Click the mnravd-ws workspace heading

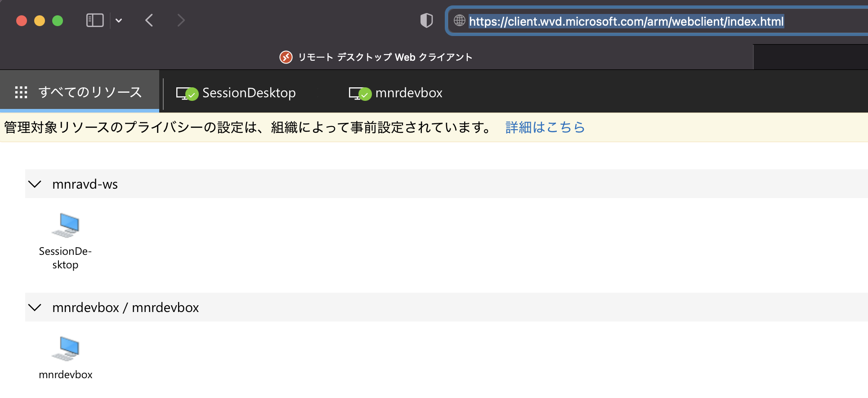(85, 184)
